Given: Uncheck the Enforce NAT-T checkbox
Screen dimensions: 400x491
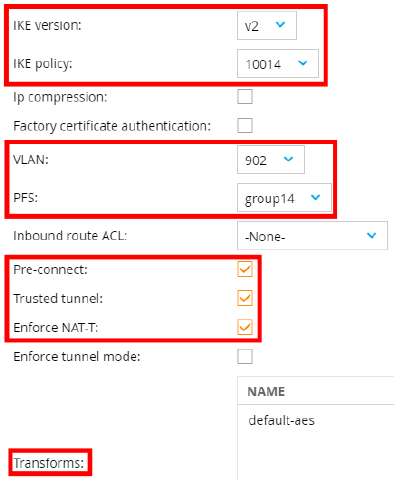Looking at the screenshot, I should pyautogui.click(x=245, y=327).
